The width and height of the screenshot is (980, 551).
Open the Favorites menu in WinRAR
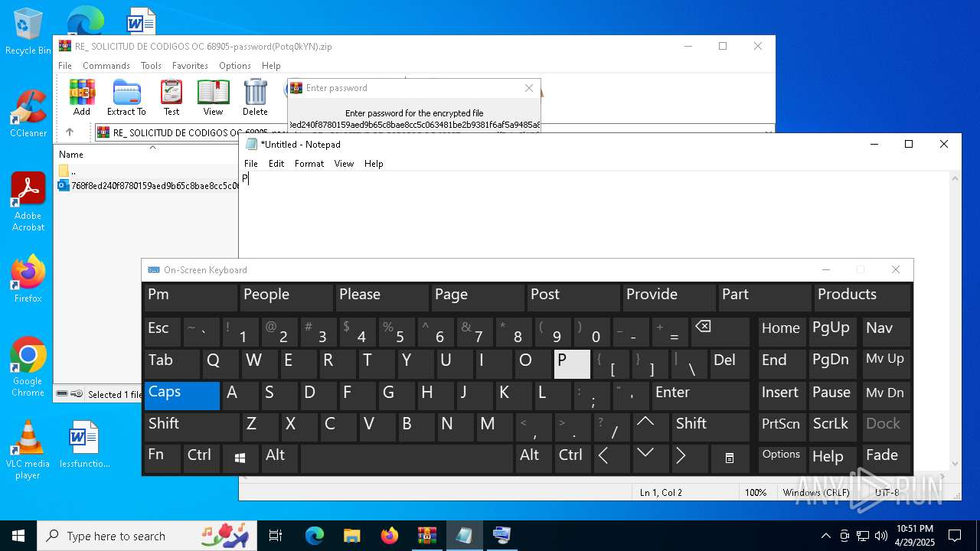[190, 66]
